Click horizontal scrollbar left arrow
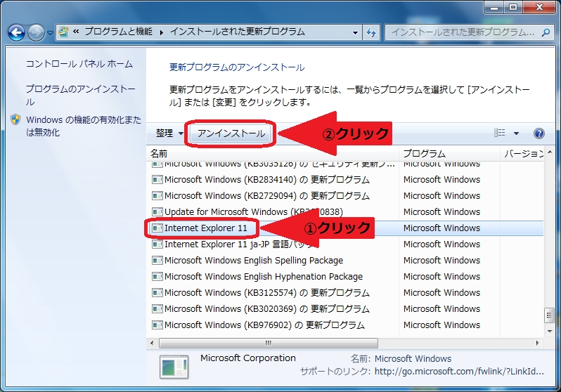The image size is (561, 392). [x=152, y=343]
